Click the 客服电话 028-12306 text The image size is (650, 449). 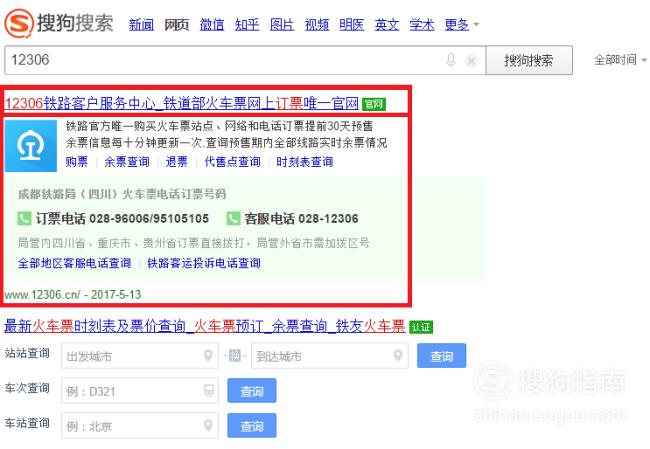tap(301, 218)
